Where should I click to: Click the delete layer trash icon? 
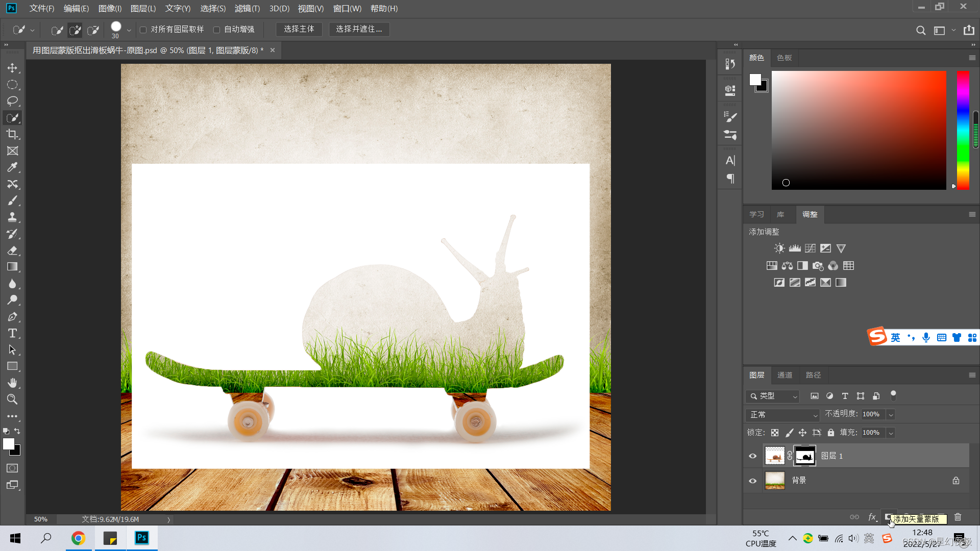(x=958, y=517)
